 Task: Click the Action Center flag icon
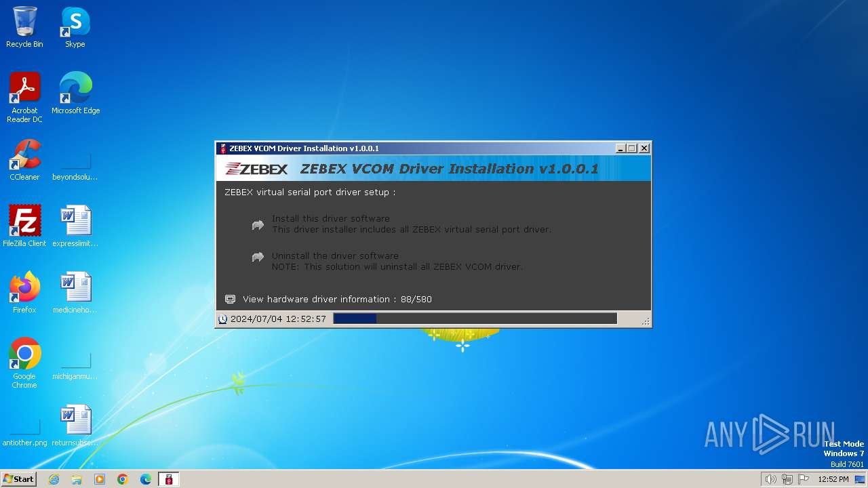pos(804,479)
